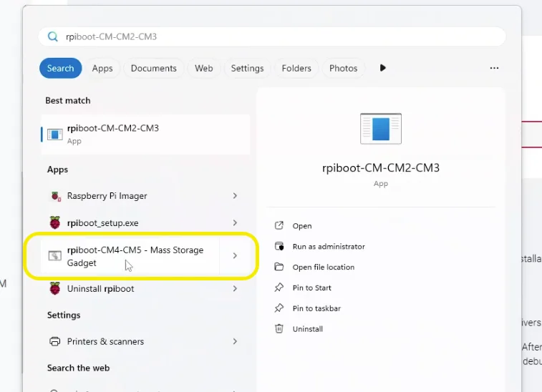542x392 pixels.
Task: Switch to the Settings filter tab
Action: [247, 69]
